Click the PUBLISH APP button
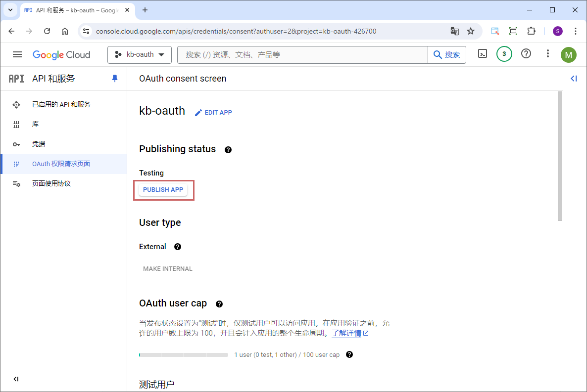This screenshot has height=392, width=587. click(163, 190)
